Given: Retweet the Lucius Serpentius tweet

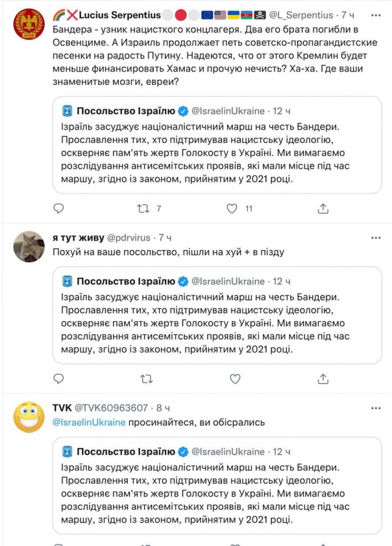Looking at the screenshot, I should (x=147, y=208).
